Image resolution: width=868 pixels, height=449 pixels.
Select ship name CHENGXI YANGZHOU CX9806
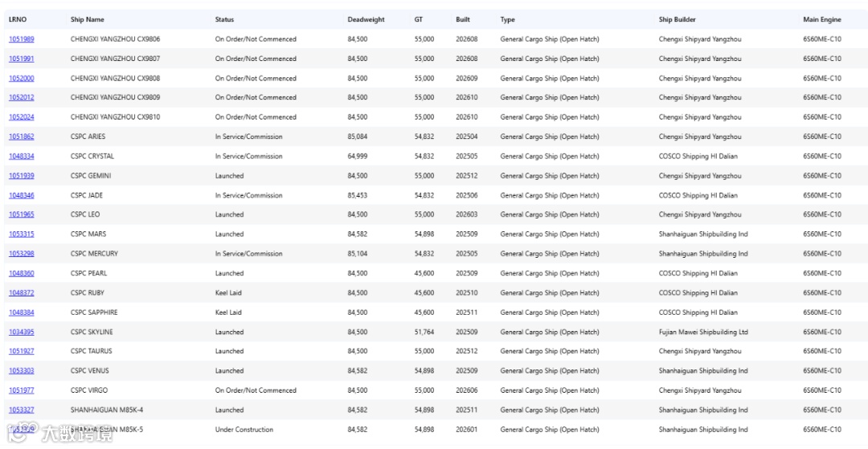[x=116, y=39]
